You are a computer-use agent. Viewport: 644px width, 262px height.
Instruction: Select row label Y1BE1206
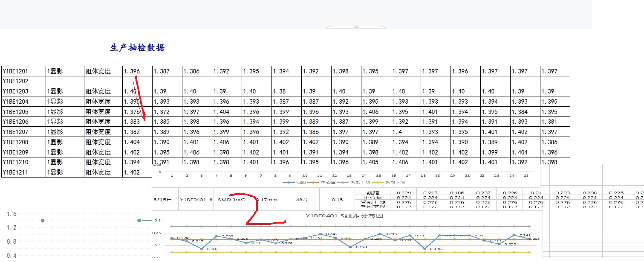[15, 122]
